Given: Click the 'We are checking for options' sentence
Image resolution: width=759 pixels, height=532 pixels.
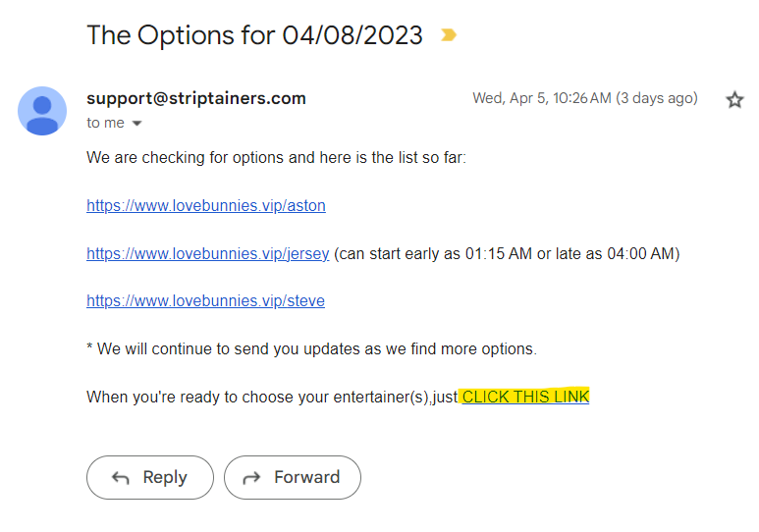Looking at the screenshot, I should pyautogui.click(x=276, y=157).
